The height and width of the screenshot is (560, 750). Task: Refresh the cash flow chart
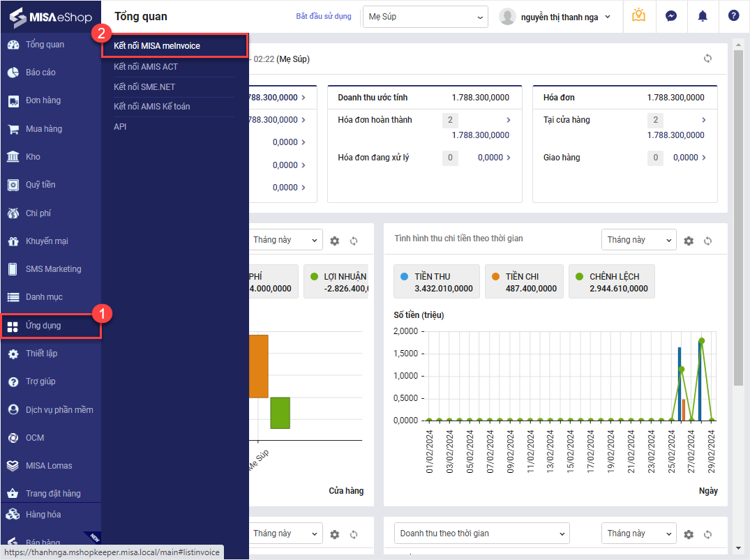point(708,241)
